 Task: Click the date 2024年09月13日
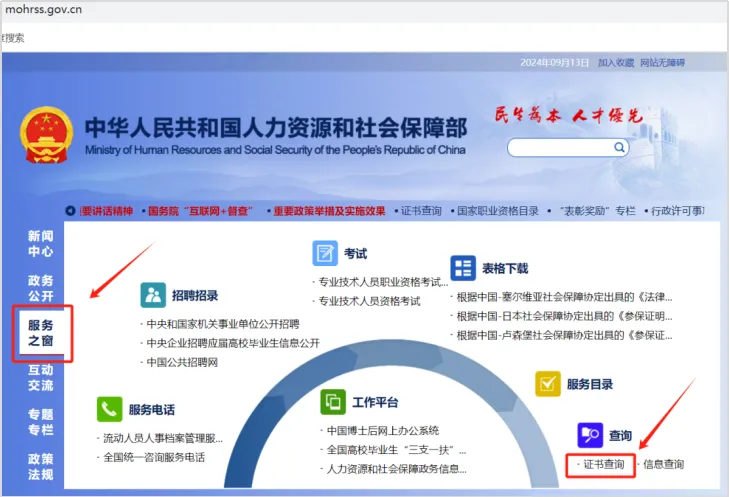coord(555,62)
